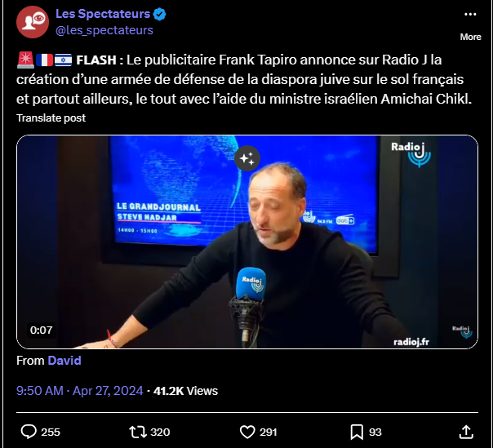Screen dimensions: 493x448
Task: Open David's profile from video credit
Action: pos(64,361)
